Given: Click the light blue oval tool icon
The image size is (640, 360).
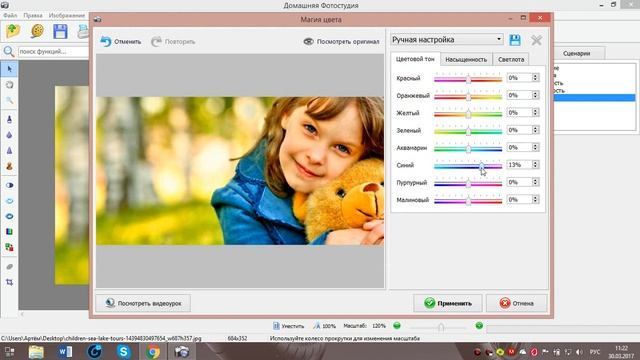Looking at the screenshot, I should (x=9, y=201).
